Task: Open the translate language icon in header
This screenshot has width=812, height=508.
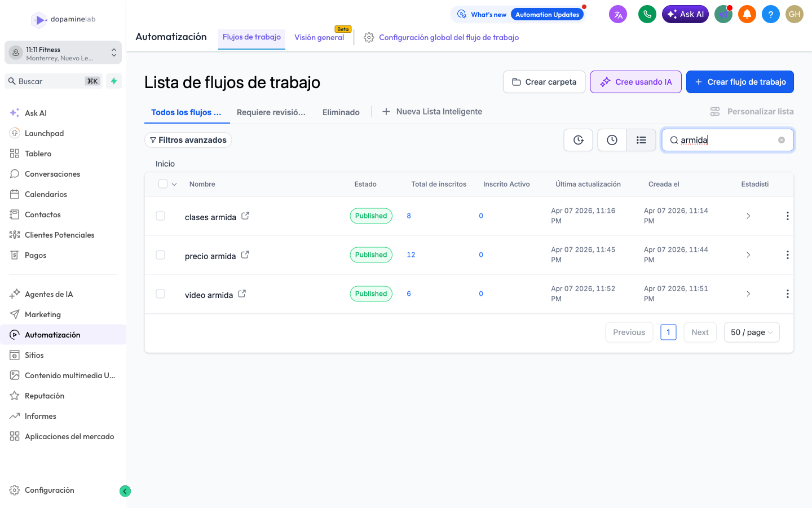Action: 618,15
